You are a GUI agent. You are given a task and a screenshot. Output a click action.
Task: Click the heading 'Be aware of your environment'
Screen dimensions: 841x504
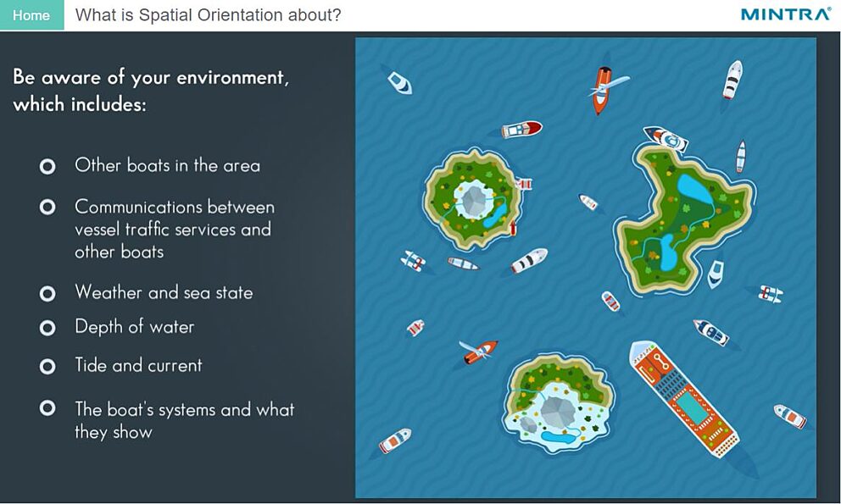point(151,90)
